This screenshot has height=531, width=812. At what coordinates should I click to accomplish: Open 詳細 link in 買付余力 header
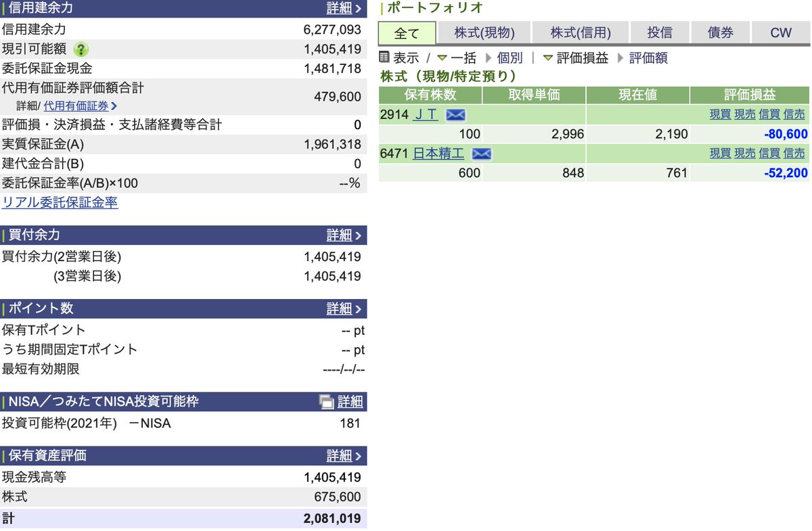(339, 235)
